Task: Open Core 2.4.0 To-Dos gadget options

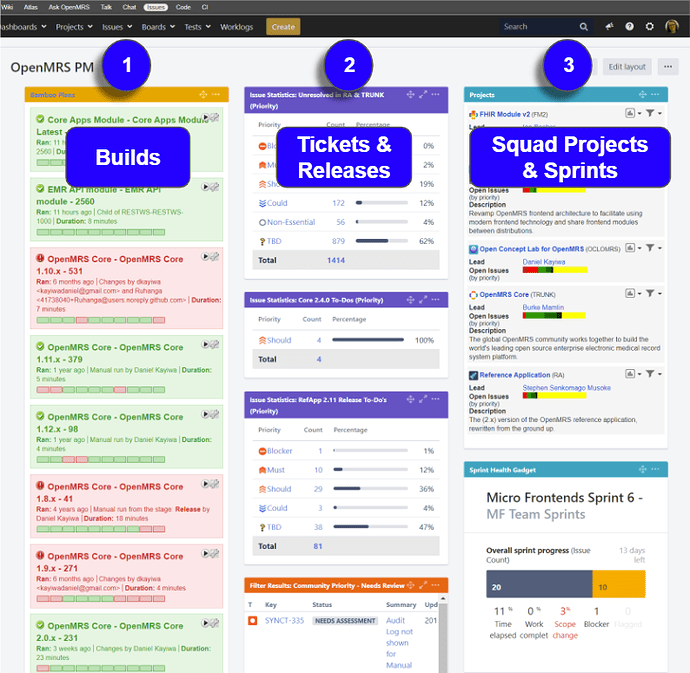Action: tap(435, 300)
